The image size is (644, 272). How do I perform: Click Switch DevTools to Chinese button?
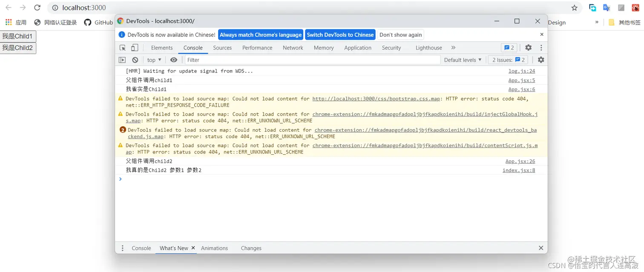[340, 35]
